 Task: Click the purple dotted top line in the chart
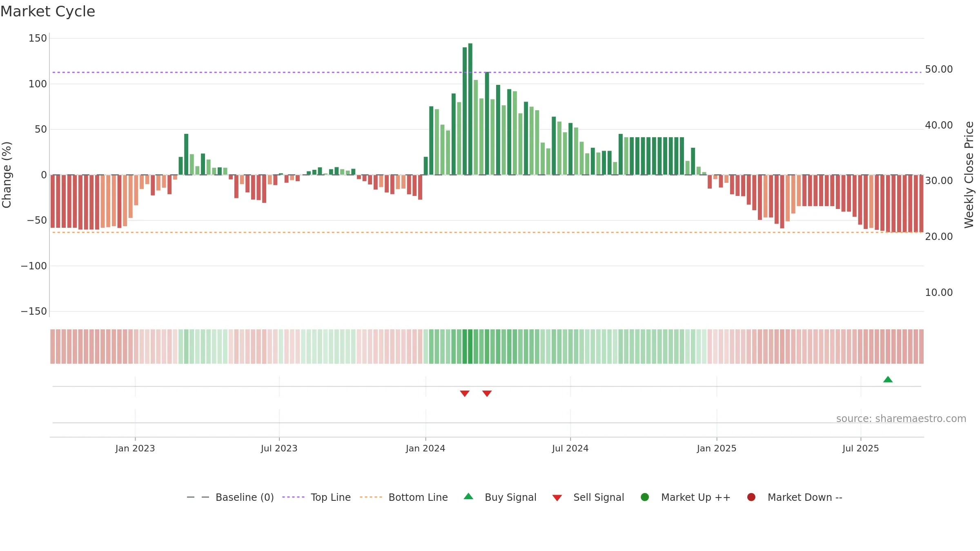487,72
